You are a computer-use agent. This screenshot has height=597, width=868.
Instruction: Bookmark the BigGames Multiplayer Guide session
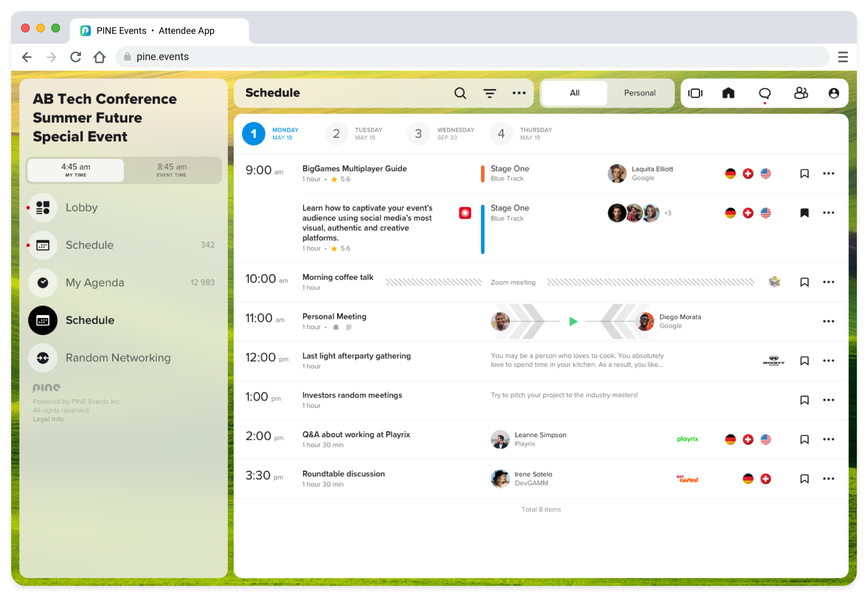(804, 173)
